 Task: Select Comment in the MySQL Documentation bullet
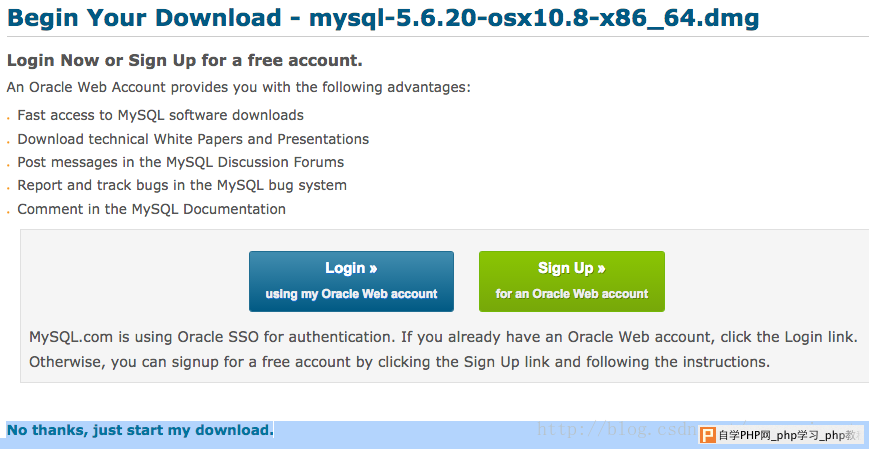(151, 209)
